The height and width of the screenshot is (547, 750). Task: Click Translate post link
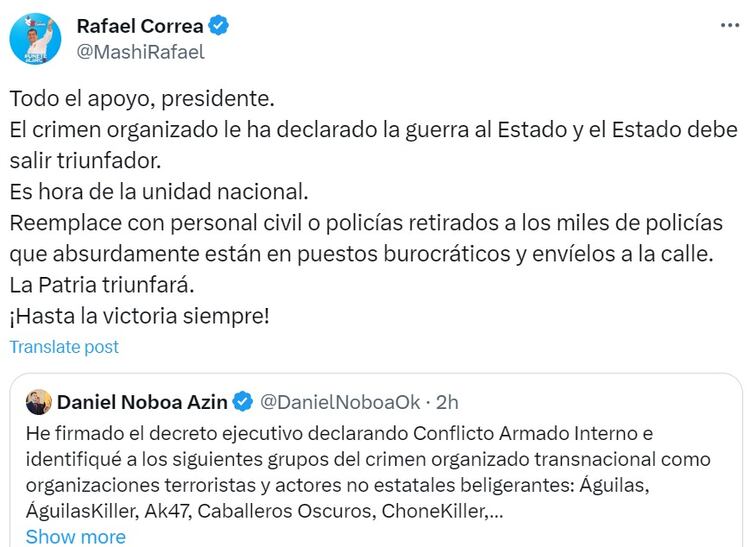64,347
